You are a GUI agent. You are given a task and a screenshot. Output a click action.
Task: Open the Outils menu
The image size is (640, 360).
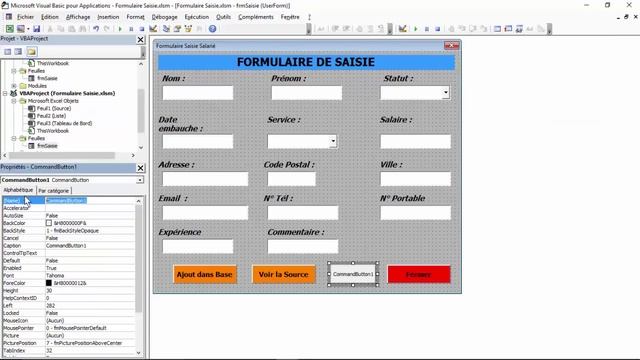pyautogui.click(x=223, y=17)
